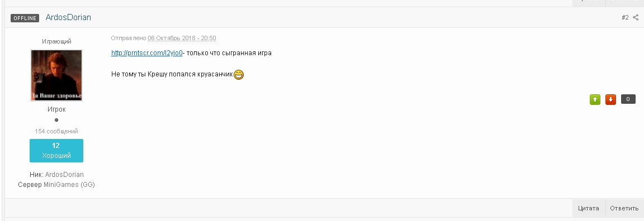Click the green upvote arrow icon

pyautogui.click(x=595, y=99)
